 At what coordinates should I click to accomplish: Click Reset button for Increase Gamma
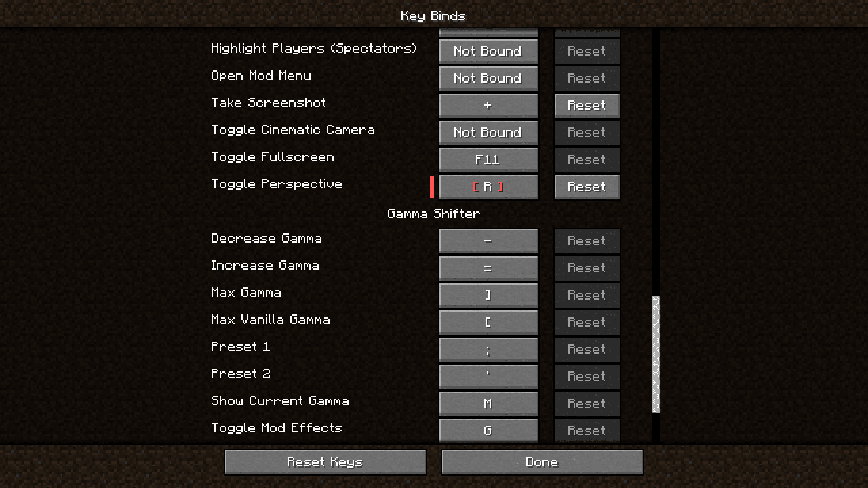click(586, 268)
